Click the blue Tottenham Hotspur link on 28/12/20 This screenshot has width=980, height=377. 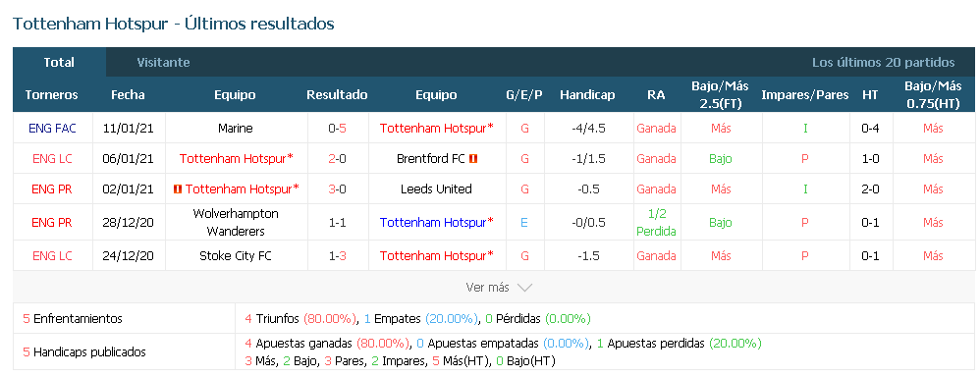pos(437,223)
